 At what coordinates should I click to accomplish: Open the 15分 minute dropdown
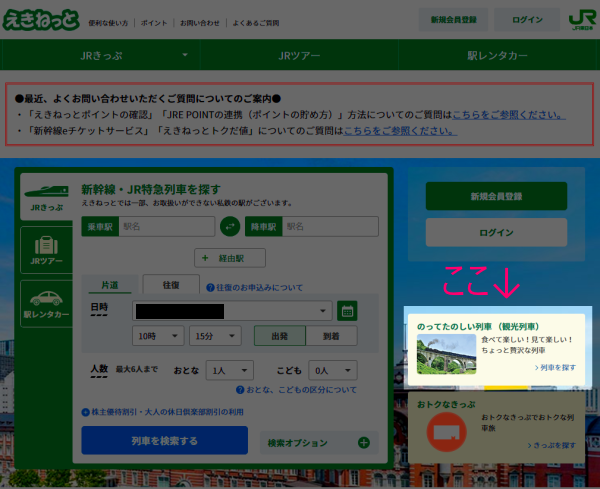pos(215,336)
